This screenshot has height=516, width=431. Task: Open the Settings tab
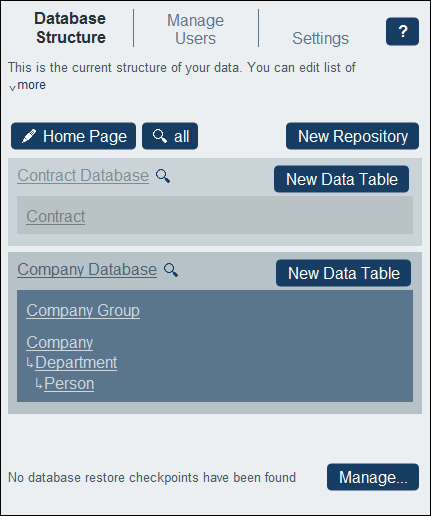pos(320,38)
